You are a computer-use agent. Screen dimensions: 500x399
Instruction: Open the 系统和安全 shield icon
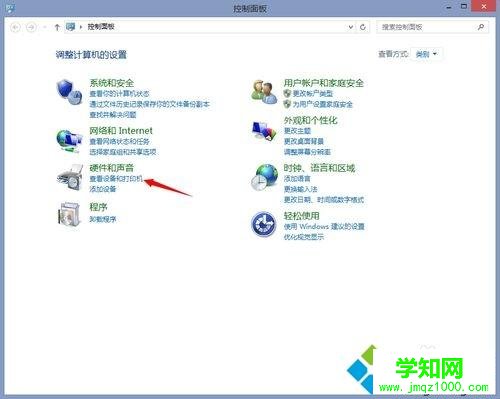click(x=69, y=92)
